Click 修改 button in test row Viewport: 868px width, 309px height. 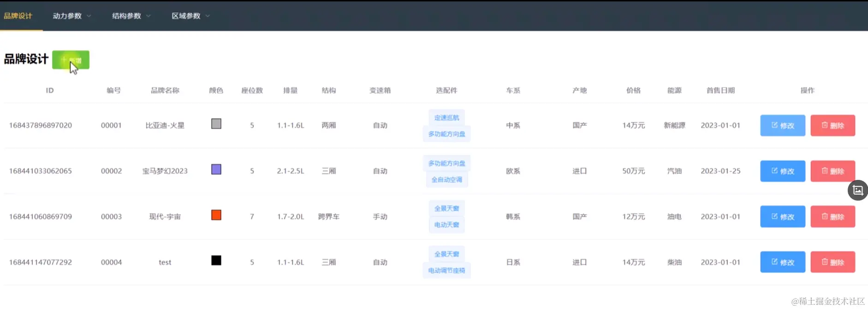[783, 262]
